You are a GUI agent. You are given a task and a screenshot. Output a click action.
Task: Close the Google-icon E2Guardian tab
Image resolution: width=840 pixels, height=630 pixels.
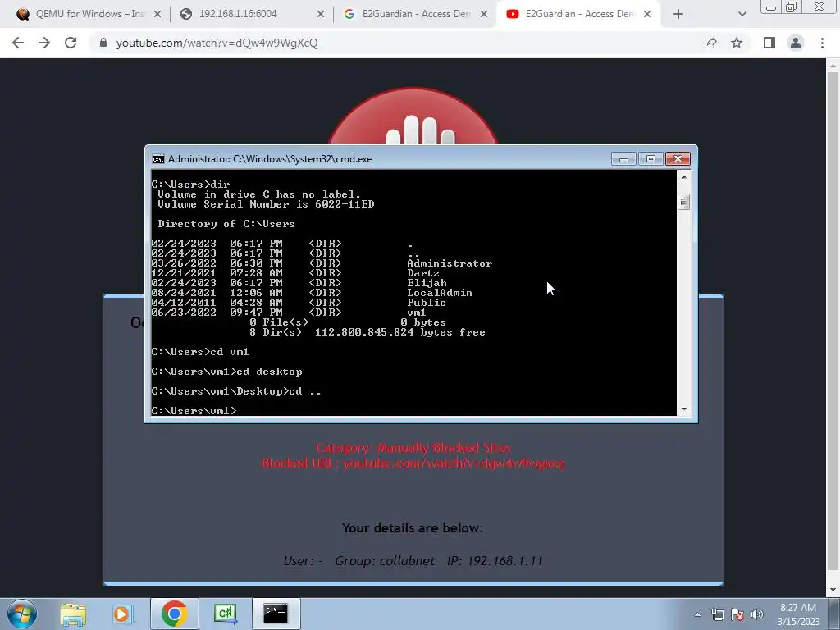484,15
